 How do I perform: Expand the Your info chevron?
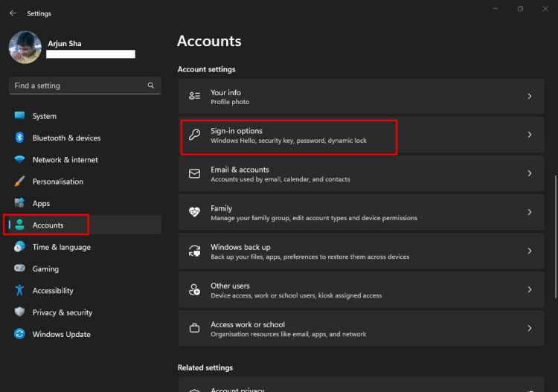tap(529, 97)
